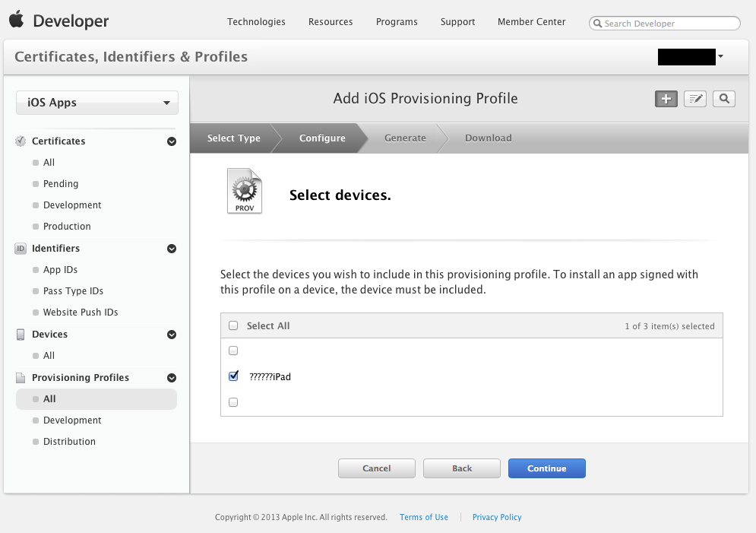Open Website Push IDs
The height and width of the screenshot is (533, 756).
[x=81, y=312]
